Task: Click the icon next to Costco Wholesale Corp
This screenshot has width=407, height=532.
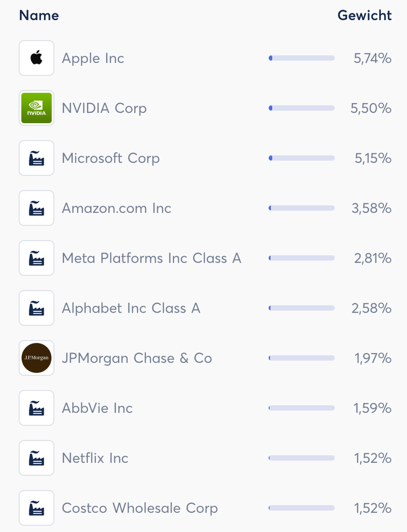Action: (x=36, y=508)
